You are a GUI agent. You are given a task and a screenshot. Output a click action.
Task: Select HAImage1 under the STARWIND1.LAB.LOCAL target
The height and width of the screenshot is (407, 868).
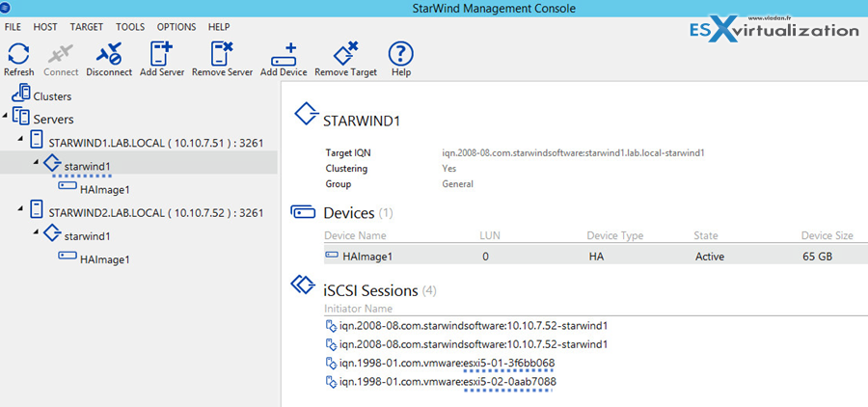105,189
